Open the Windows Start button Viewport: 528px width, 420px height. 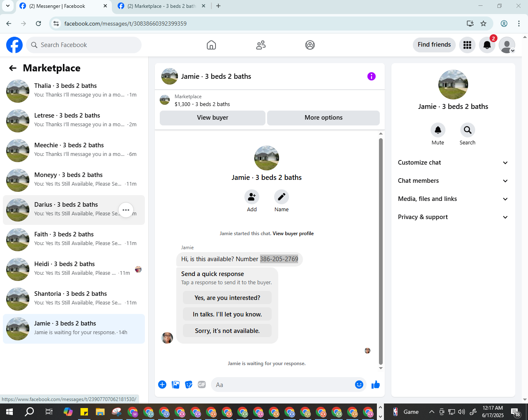[9, 412]
